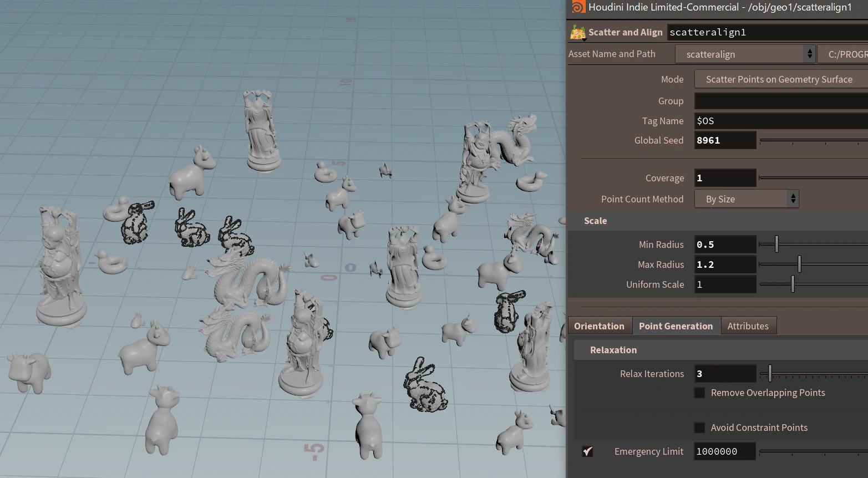This screenshot has width=868, height=478.
Task: Edit the scatteralign1 node name field
Action: click(768, 32)
